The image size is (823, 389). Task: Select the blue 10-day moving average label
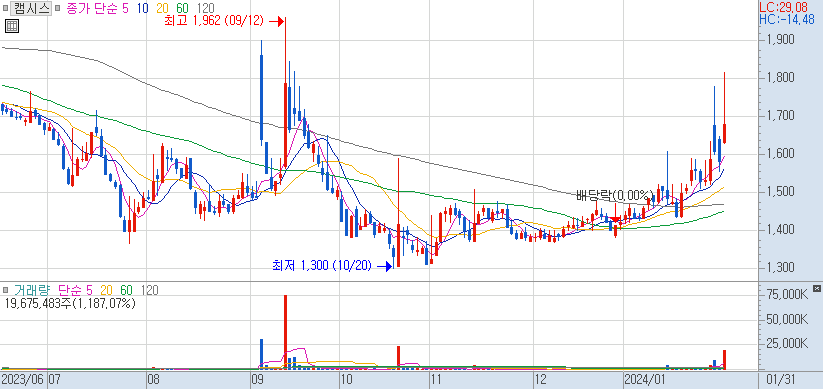(x=142, y=8)
